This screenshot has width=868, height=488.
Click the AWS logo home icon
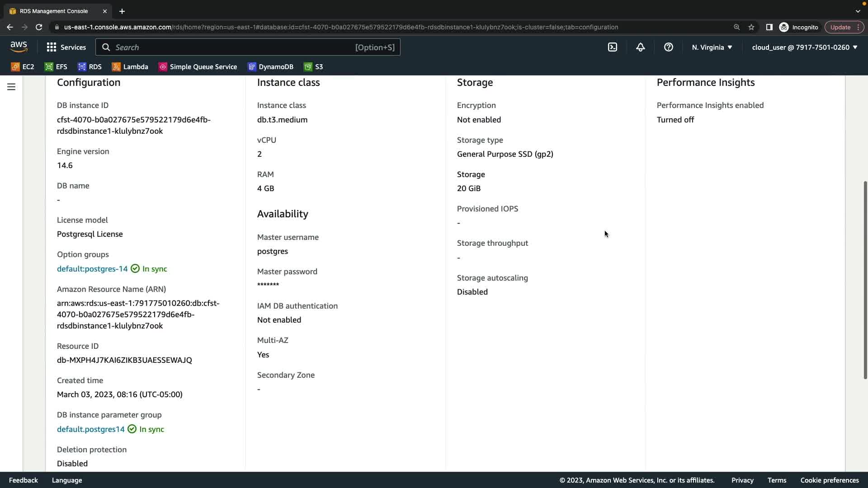click(x=19, y=47)
